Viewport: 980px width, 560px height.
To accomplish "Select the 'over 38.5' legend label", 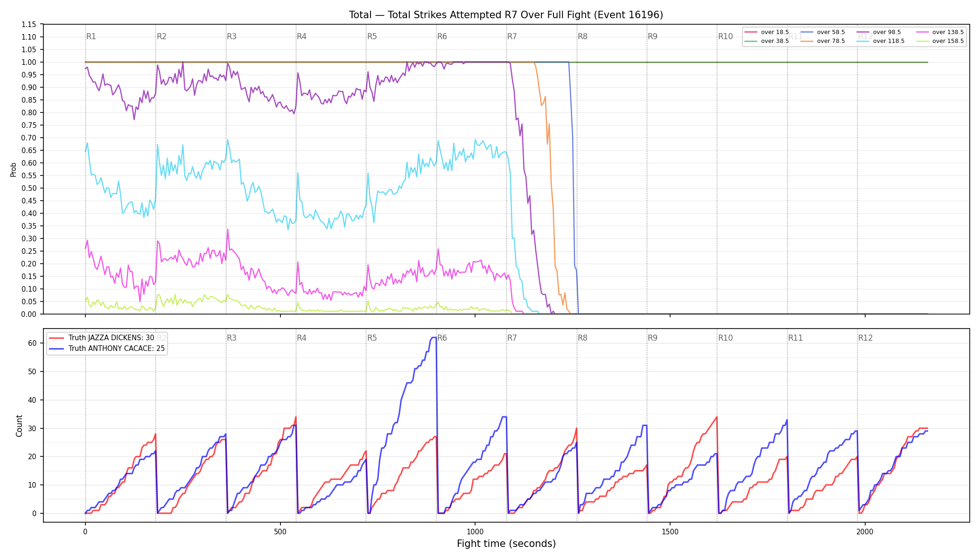I will 775,41.
